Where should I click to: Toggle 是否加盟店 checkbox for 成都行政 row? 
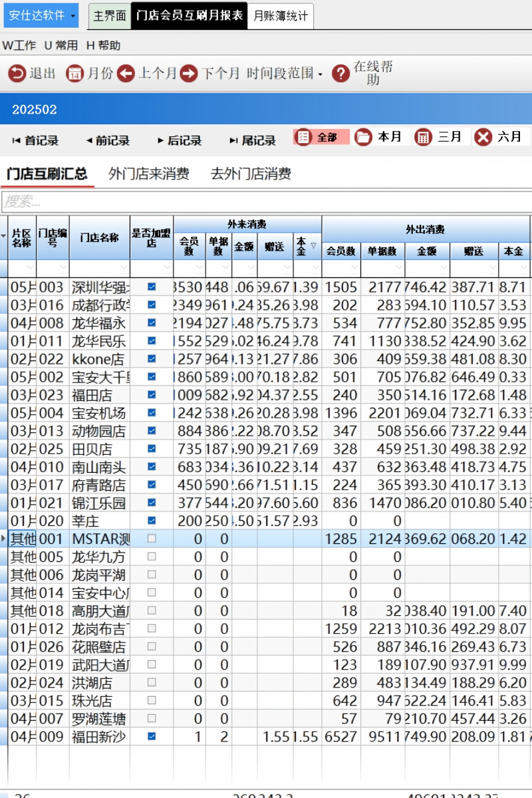[152, 305]
